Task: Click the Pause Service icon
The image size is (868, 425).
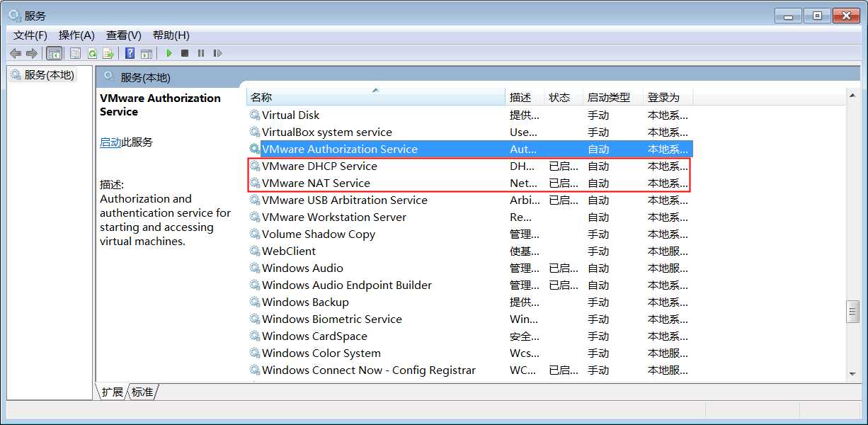Action: pos(201,53)
